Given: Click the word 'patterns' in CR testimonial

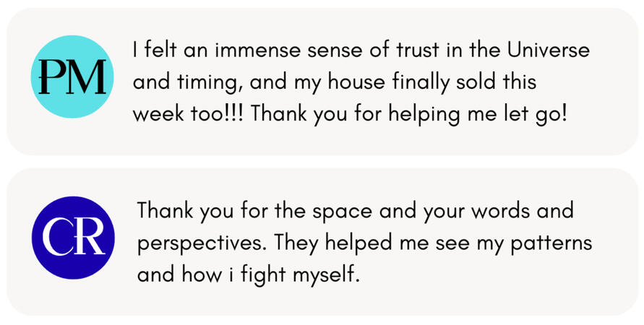Looking at the screenshot, I should [551, 244].
